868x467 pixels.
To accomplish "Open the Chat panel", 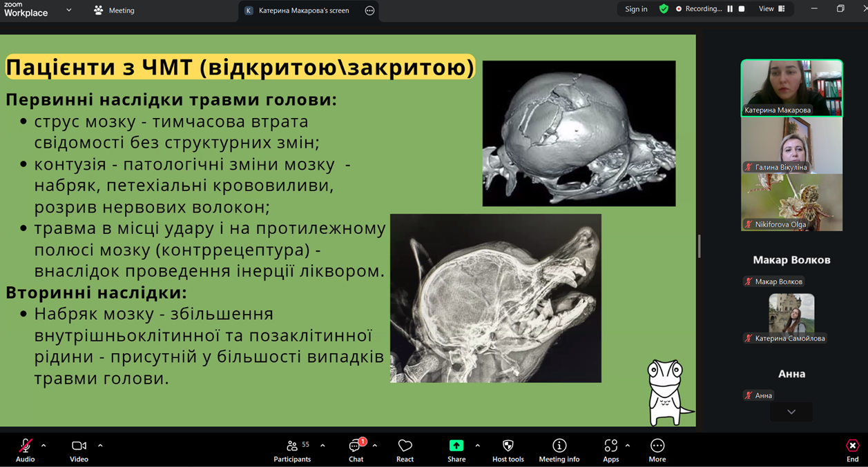I will 356,450.
